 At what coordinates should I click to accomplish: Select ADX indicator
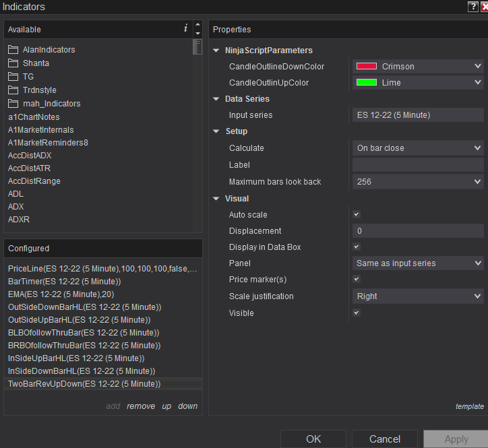(16, 206)
